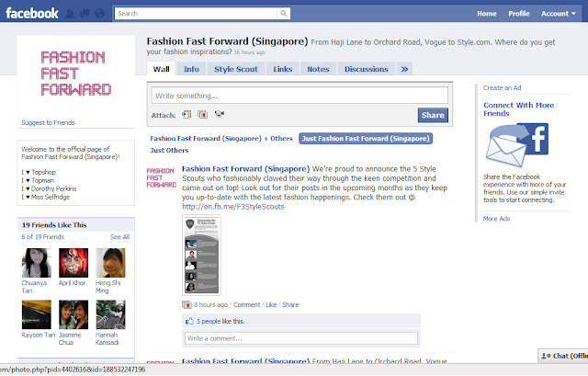Click the Share button
The image size is (588, 376).
pyautogui.click(x=433, y=115)
